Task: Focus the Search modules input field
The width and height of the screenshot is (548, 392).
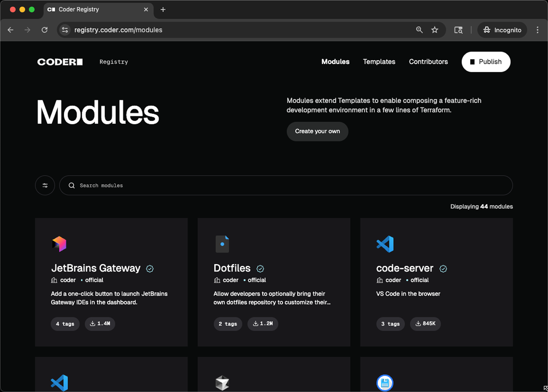Action: [286, 185]
